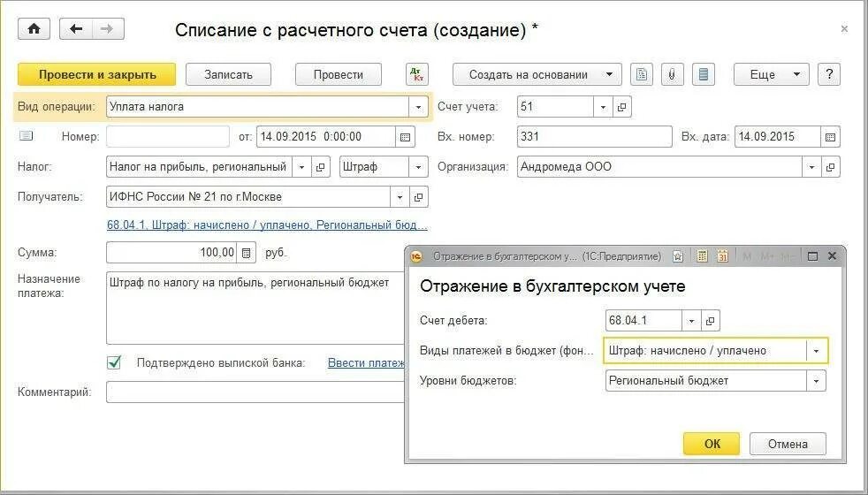This screenshot has height=495, width=868.
Task: Open help with the question mark button
Action: [x=829, y=74]
